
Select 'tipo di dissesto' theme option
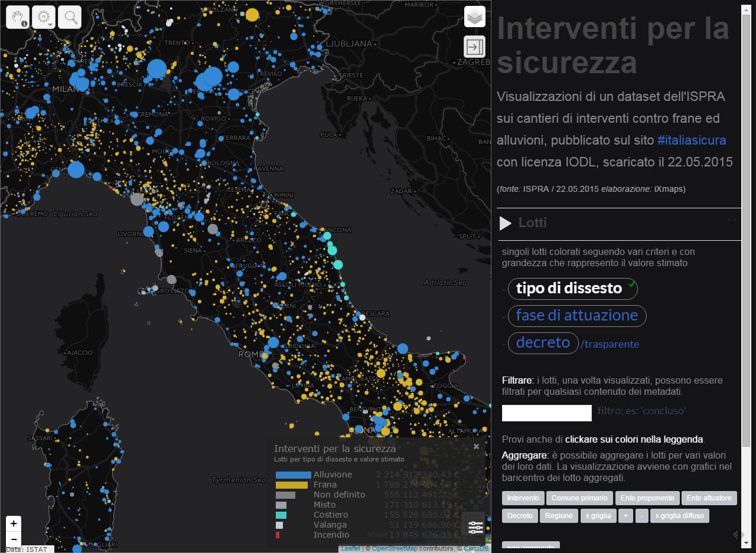pos(569,289)
